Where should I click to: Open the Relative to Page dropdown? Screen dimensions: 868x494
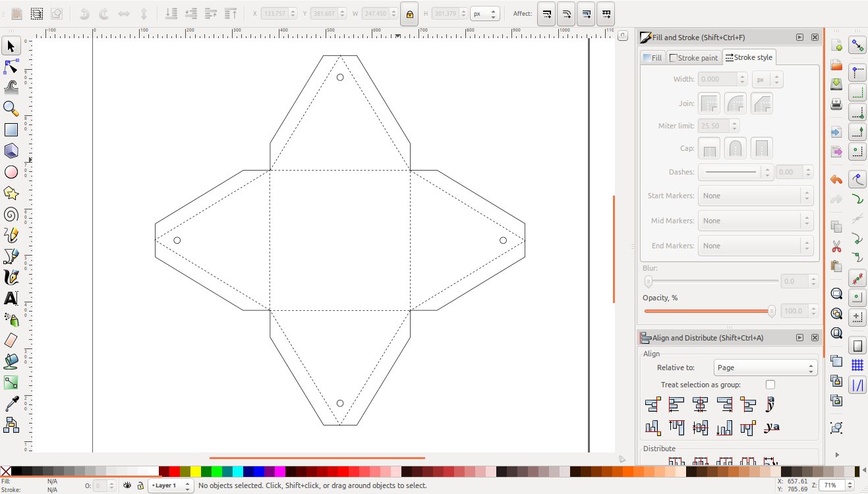[x=766, y=368]
